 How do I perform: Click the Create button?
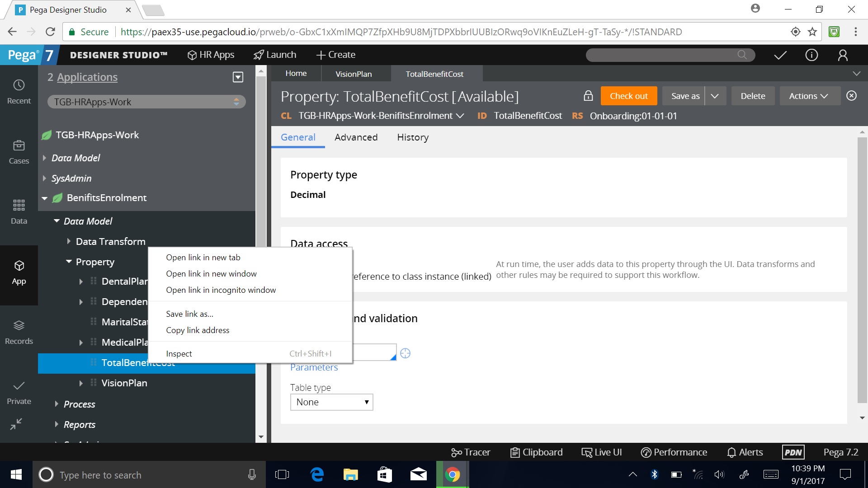[336, 55]
